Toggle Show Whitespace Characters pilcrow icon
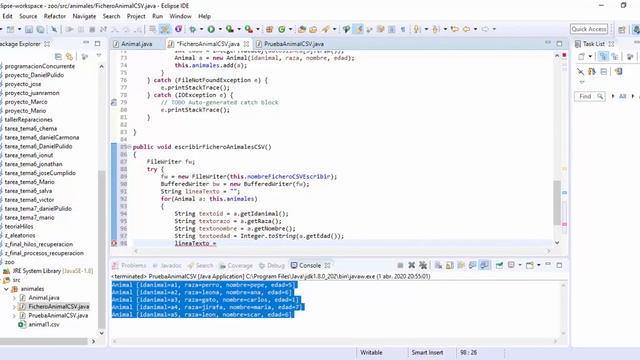Screen dimensions: 640x360 click(403, 29)
